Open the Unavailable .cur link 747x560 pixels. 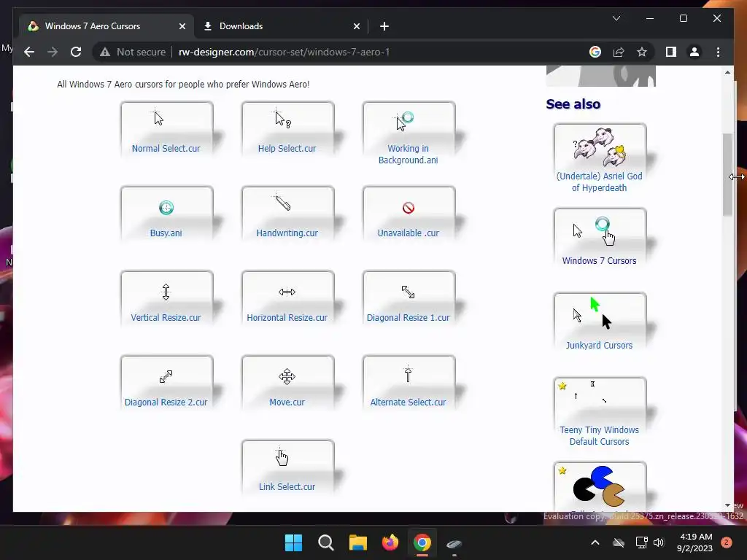tap(409, 233)
